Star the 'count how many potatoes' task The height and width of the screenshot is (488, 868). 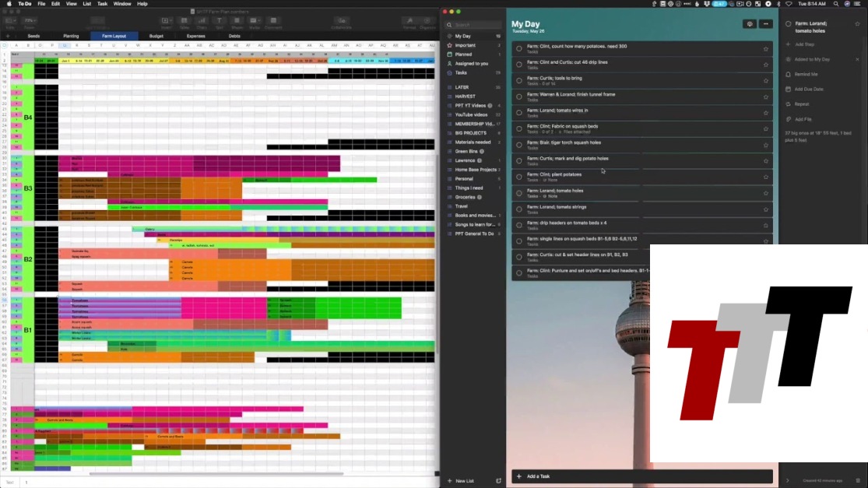click(x=766, y=49)
